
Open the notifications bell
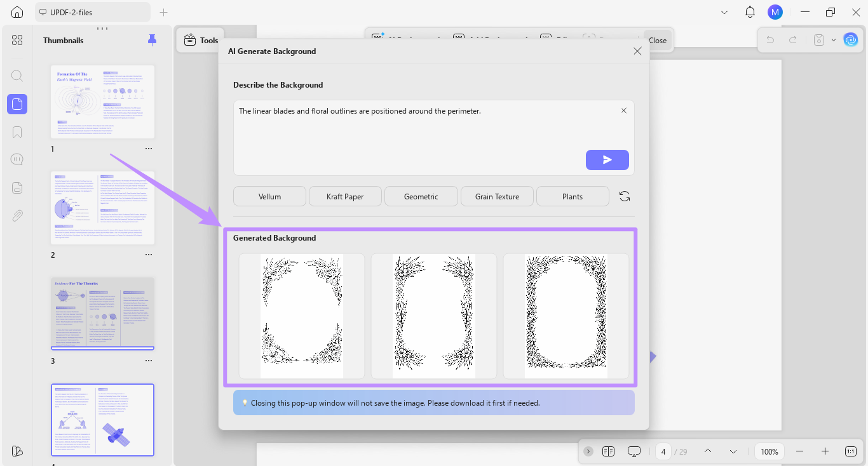click(750, 12)
